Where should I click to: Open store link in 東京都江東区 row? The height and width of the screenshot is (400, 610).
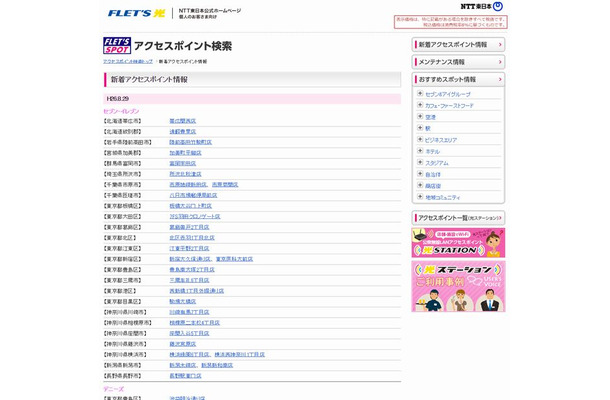(x=189, y=248)
